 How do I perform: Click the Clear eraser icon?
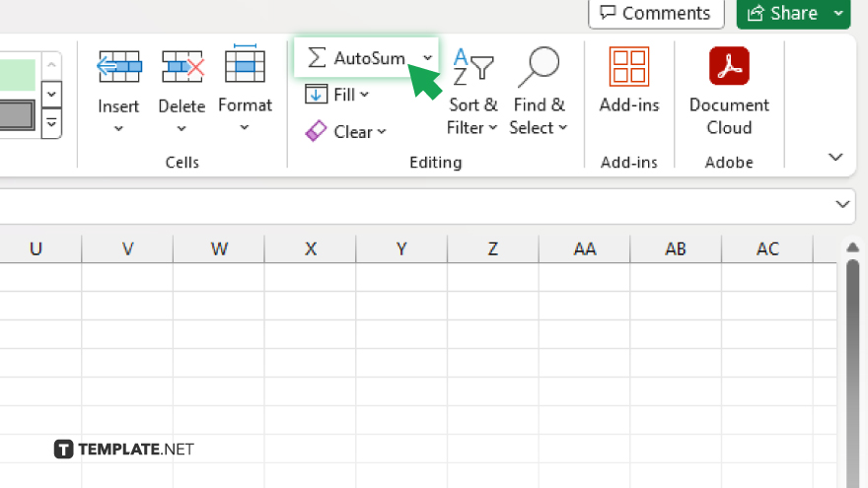point(316,132)
